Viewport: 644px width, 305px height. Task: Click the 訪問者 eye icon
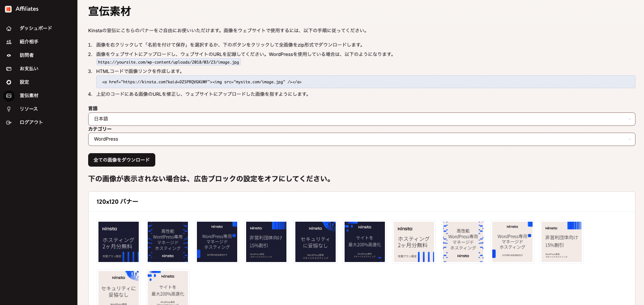(x=9, y=56)
